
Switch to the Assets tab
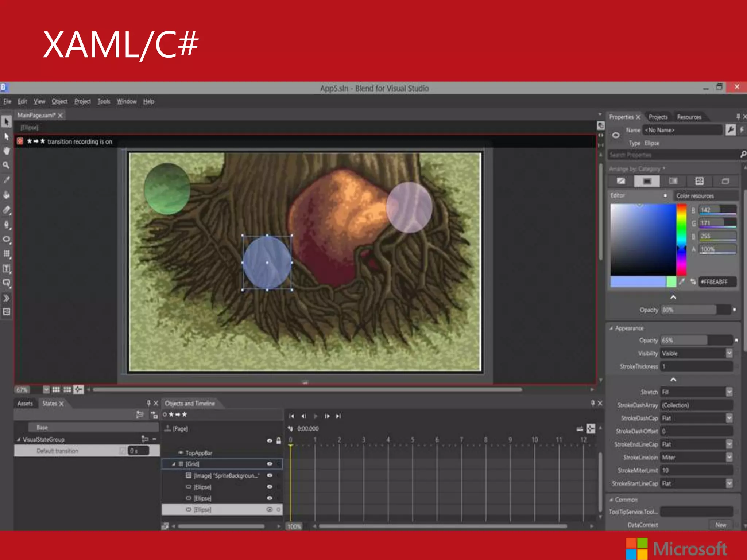coord(25,403)
